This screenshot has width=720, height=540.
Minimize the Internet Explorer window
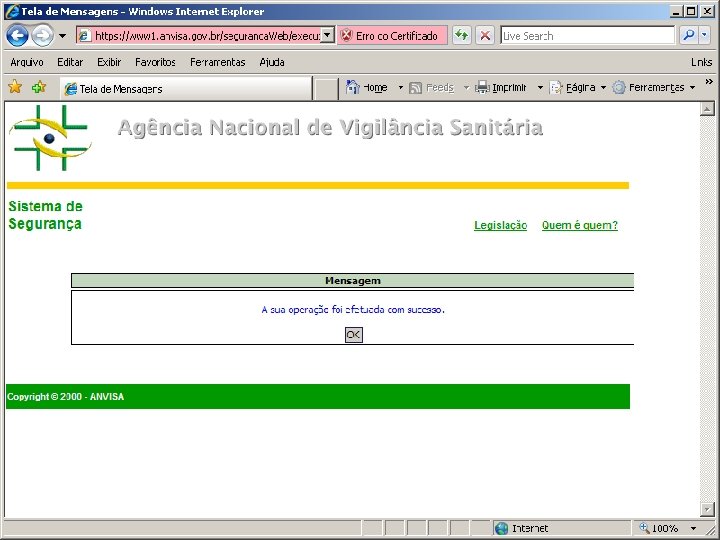tap(675, 11)
